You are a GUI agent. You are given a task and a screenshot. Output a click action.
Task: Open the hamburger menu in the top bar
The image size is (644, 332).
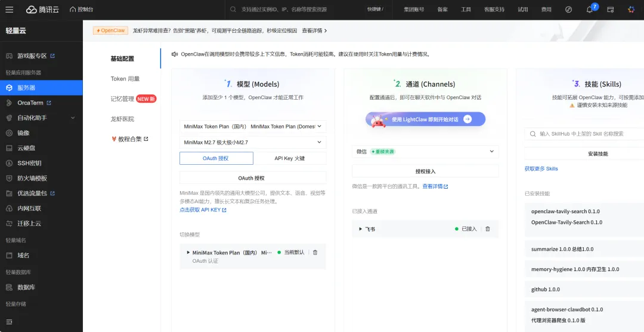point(10,10)
